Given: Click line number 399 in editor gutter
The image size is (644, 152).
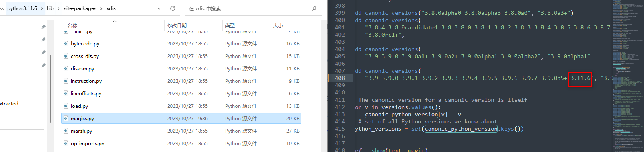Looking at the screenshot, I should coord(340,13).
